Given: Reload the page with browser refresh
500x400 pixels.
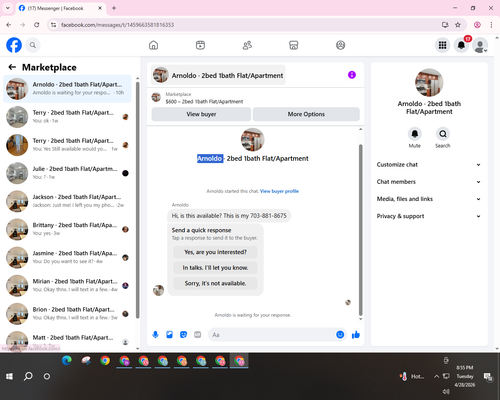Looking at the screenshot, I should pos(37,25).
